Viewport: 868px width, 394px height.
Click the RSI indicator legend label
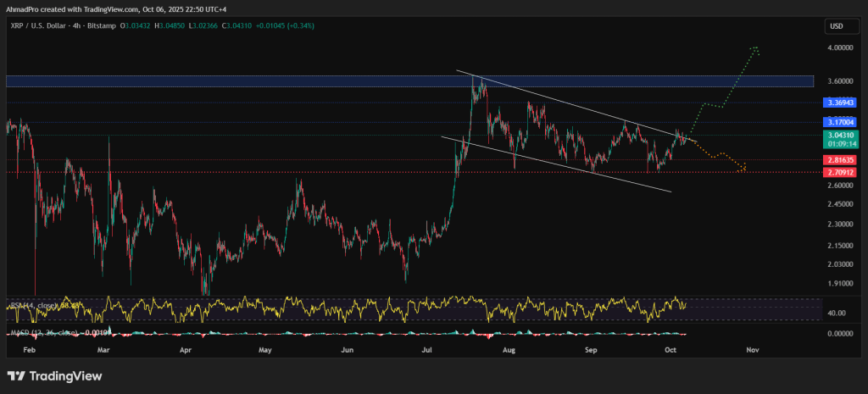tap(34, 306)
